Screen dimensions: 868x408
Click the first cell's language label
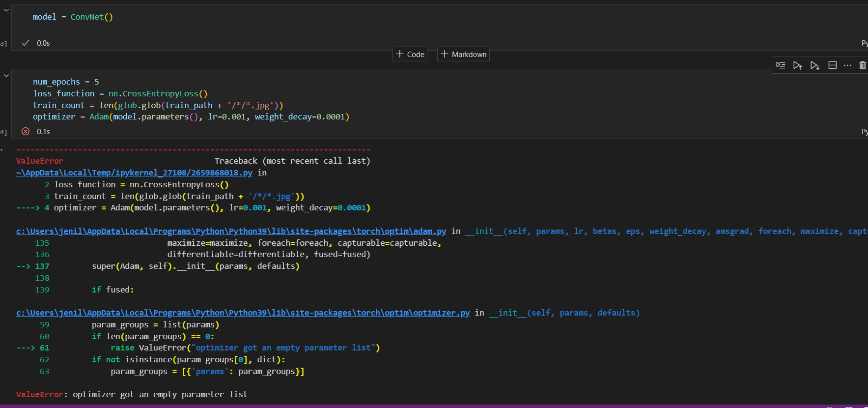tap(864, 43)
